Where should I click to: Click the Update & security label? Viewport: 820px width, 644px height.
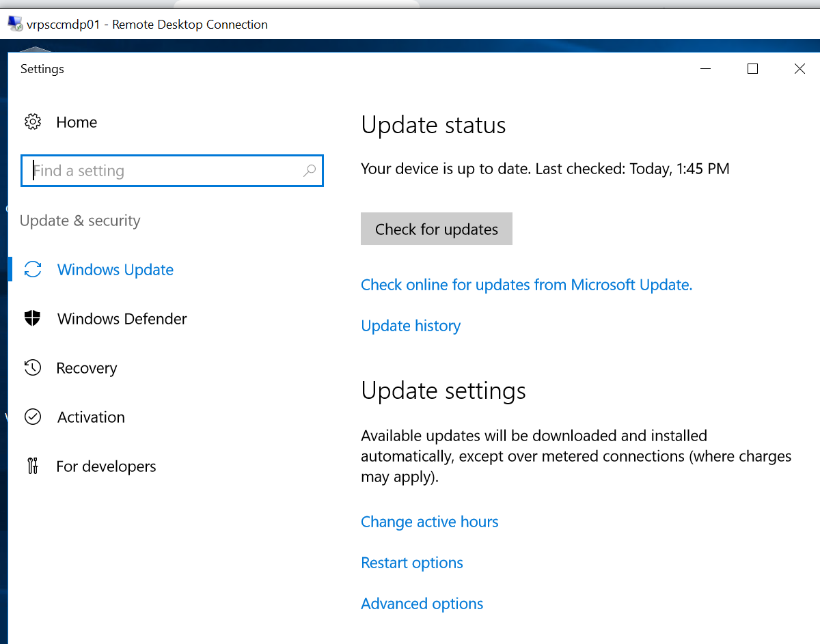80,221
